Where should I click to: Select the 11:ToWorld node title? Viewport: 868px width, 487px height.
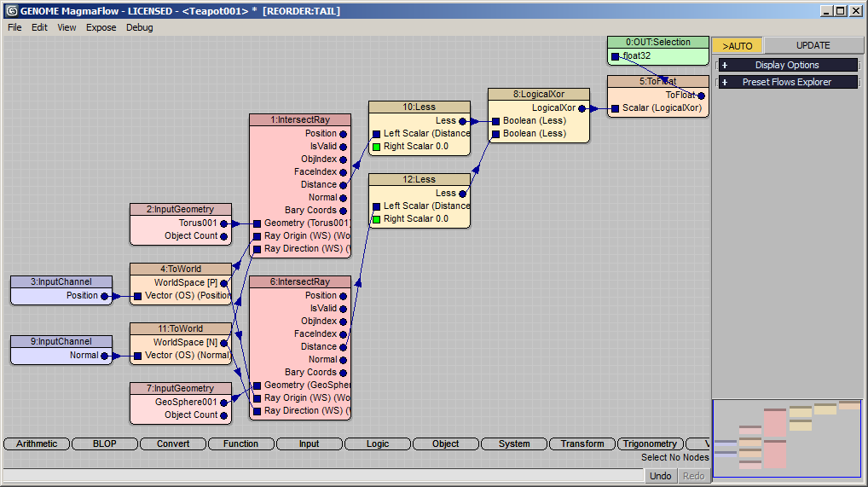click(181, 328)
